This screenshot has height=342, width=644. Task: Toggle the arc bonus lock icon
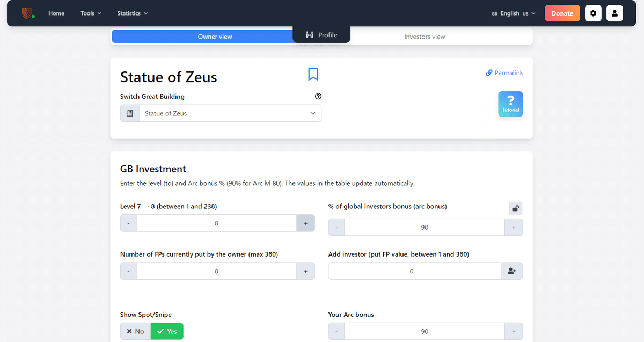click(x=515, y=208)
